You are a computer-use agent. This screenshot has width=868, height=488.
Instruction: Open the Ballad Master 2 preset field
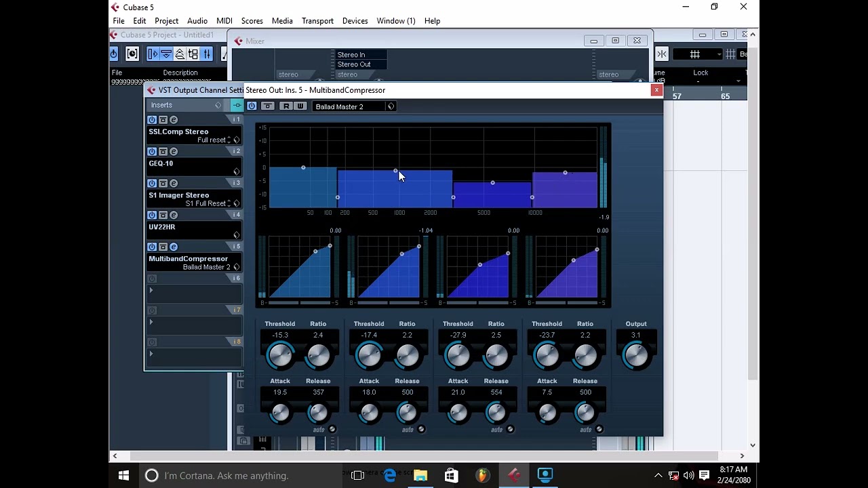coord(350,106)
